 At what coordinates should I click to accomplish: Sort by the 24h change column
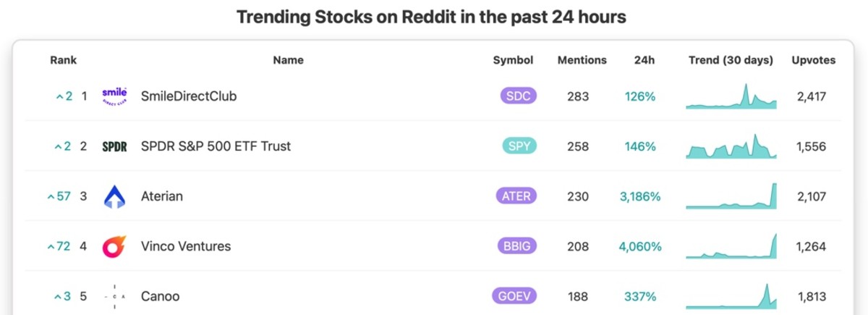[x=644, y=60]
